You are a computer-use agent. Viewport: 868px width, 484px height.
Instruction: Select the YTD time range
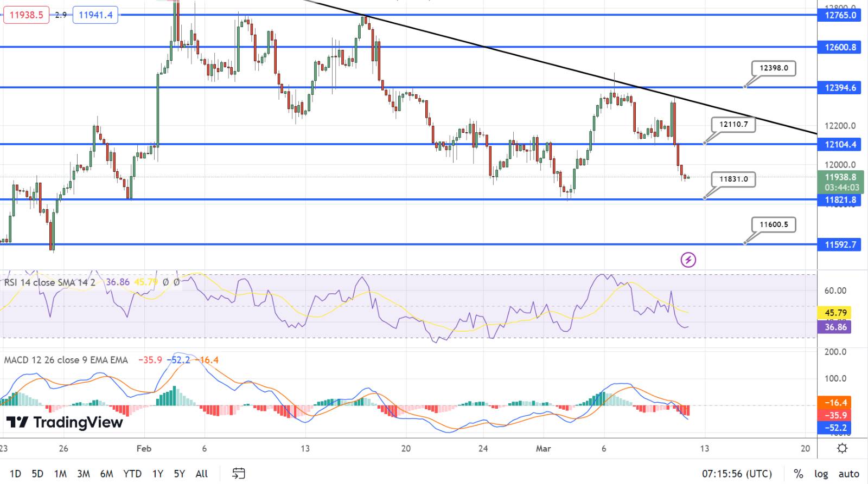click(132, 474)
